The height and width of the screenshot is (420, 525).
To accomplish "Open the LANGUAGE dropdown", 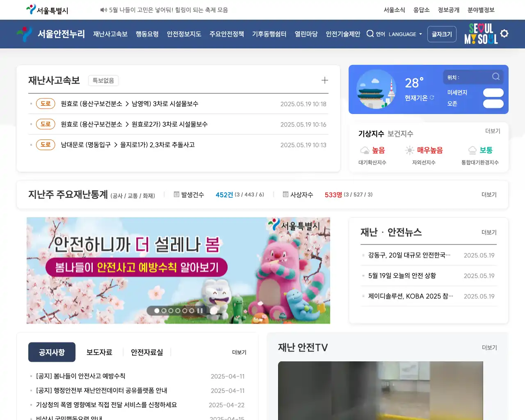I will pyautogui.click(x=405, y=34).
